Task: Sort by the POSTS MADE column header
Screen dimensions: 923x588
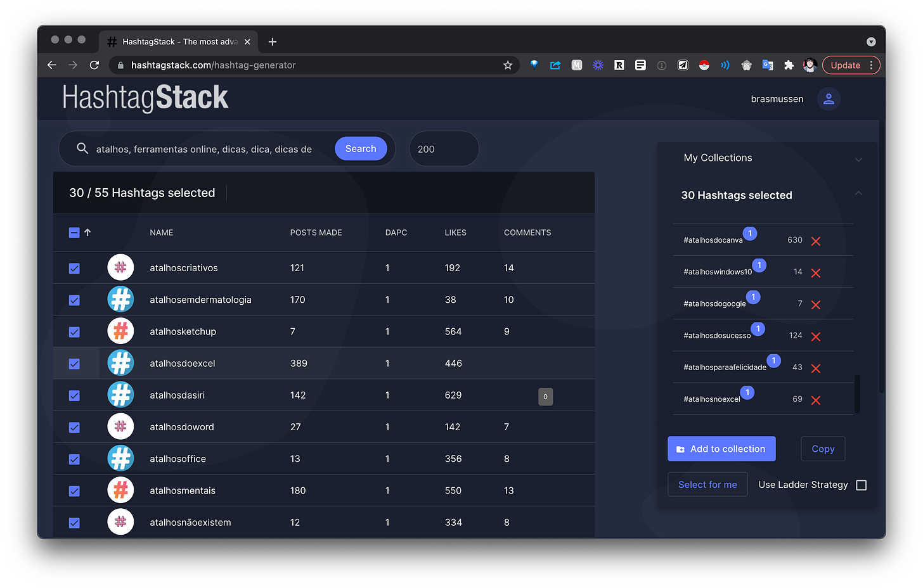Action: click(x=316, y=233)
